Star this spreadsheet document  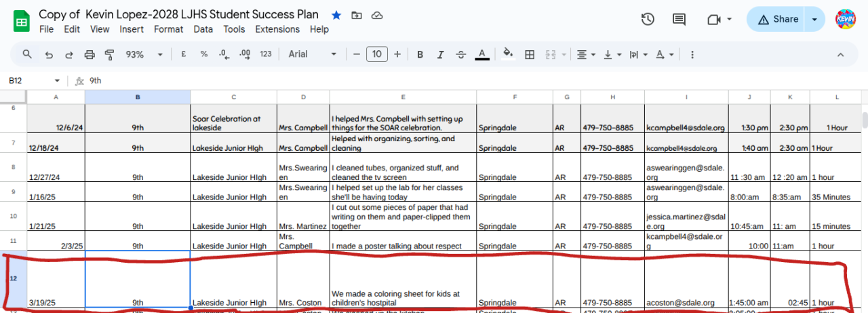tap(336, 15)
